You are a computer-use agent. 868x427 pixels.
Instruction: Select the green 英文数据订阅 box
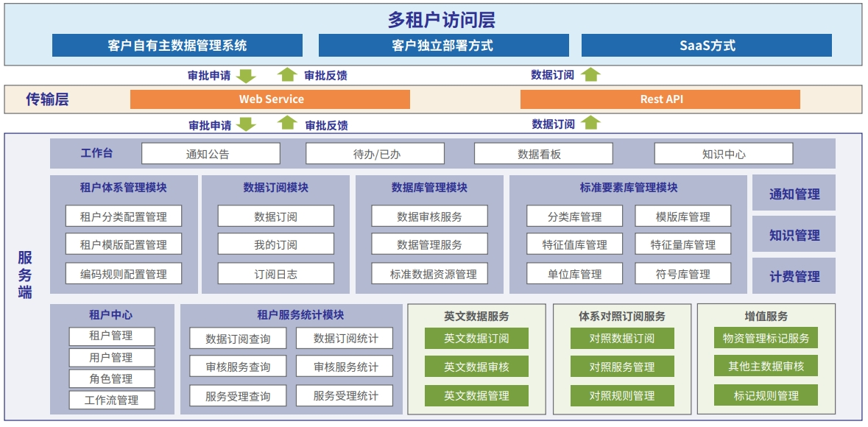pyautogui.click(x=476, y=338)
